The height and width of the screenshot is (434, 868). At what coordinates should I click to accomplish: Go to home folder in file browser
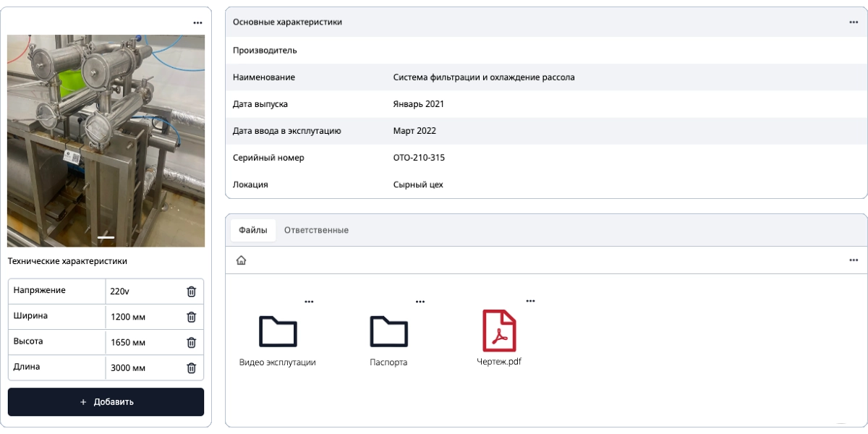point(241,260)
